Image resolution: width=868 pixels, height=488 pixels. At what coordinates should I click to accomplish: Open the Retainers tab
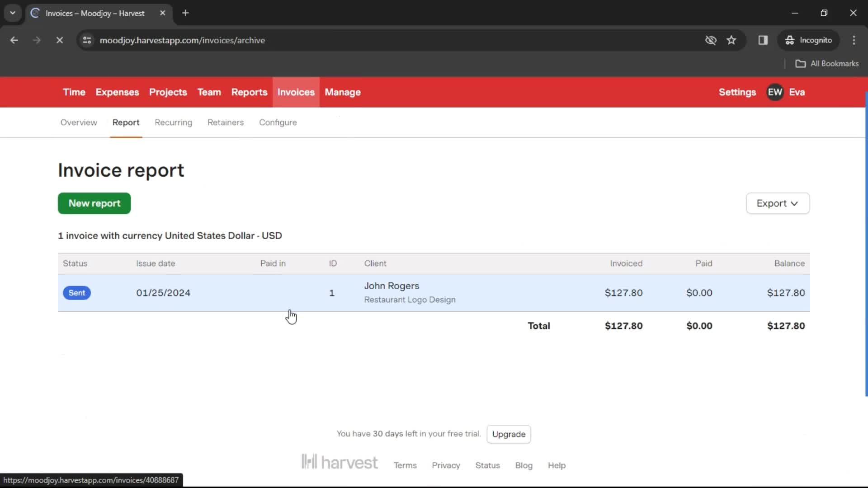pyautogui.click(x=226, y=122)
